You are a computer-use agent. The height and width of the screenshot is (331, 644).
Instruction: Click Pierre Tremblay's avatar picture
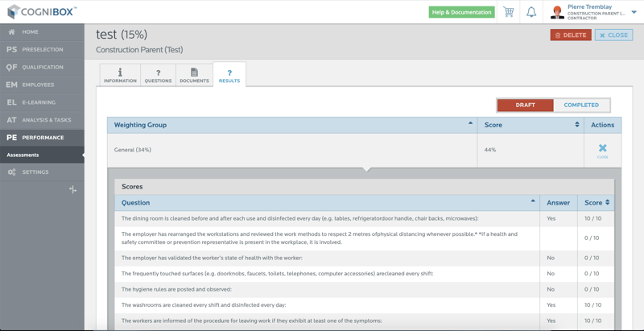(x=557, y=12)
